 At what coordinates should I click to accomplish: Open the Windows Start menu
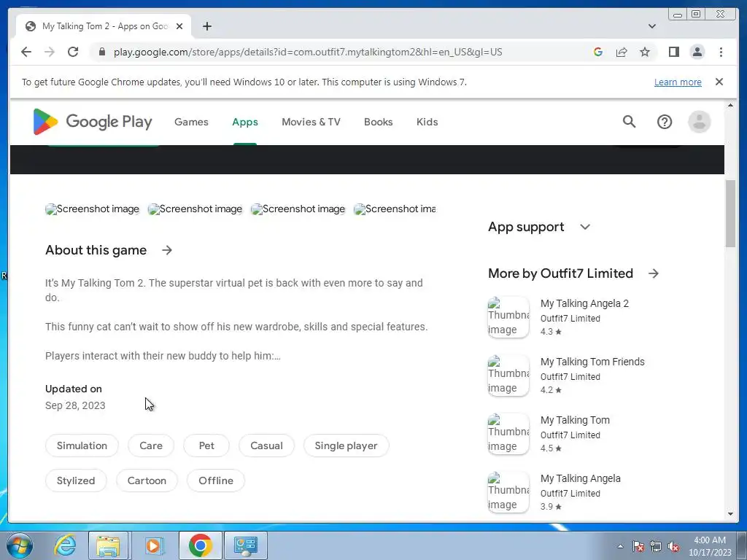(20, 545)
